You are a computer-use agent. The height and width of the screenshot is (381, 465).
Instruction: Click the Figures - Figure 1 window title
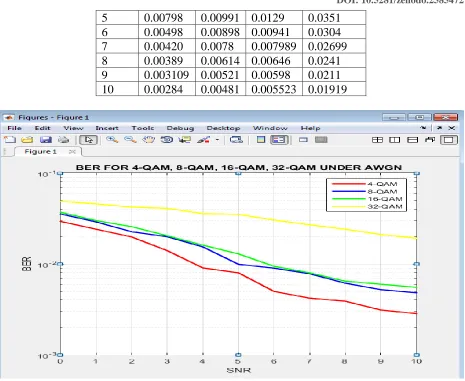pyautogui.click(x=54, y=117)
